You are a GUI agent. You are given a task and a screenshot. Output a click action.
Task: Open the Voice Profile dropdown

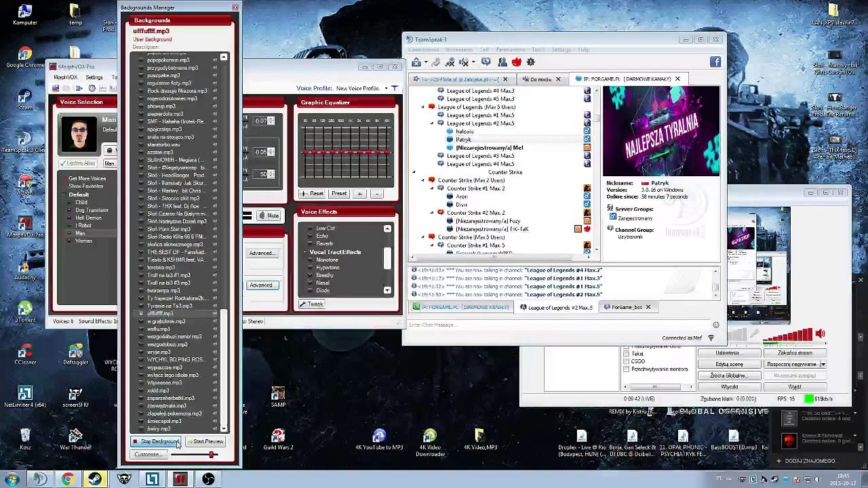point(386,88)
